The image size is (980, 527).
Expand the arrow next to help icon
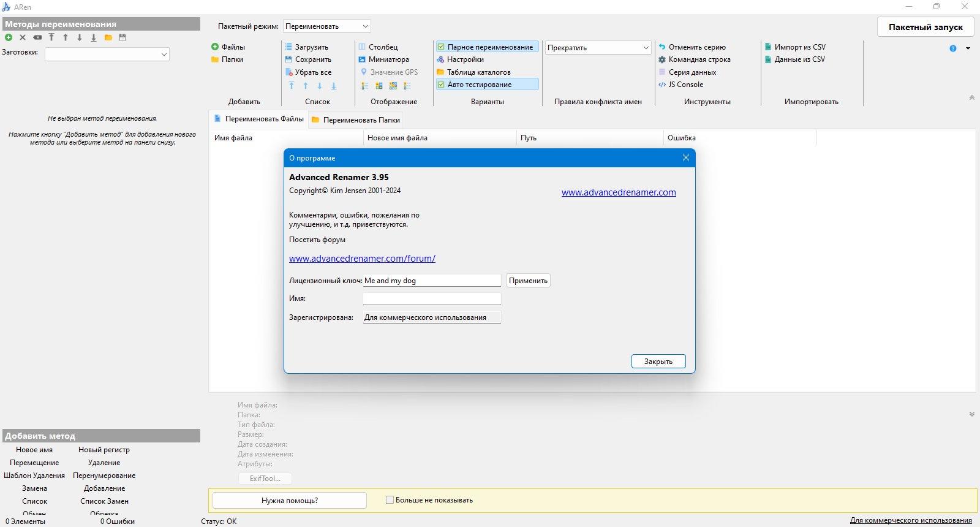click(968, 48)
